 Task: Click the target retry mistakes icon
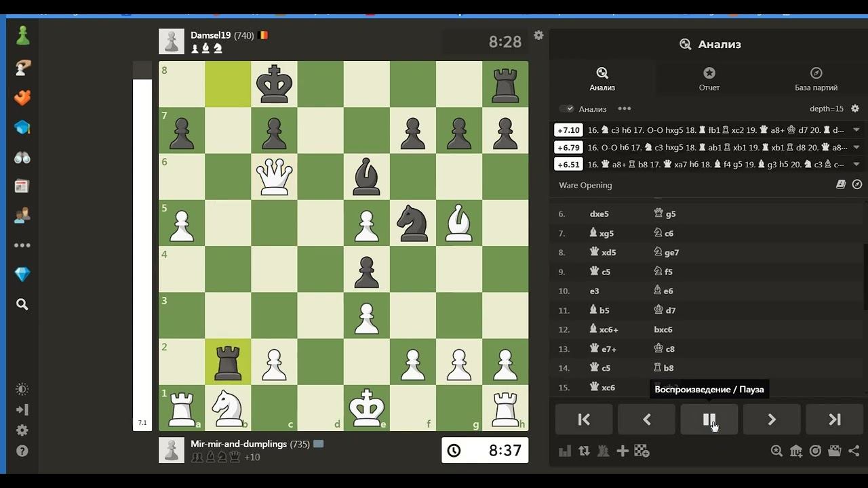tap(816, 451)
